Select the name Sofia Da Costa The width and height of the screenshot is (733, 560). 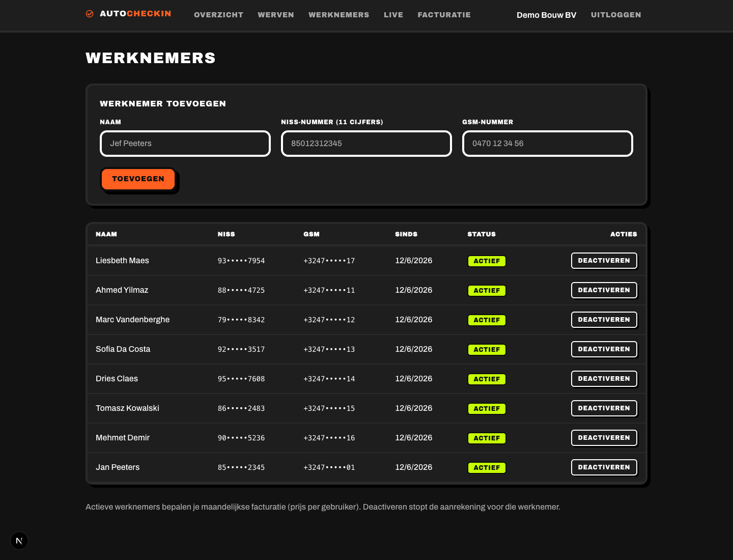[x=123, y=349]
